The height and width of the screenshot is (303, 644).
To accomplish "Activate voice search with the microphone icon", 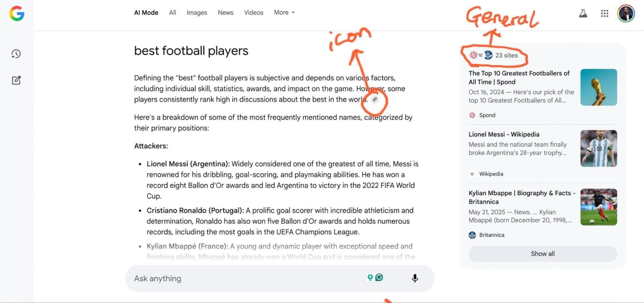I will 415,278.
